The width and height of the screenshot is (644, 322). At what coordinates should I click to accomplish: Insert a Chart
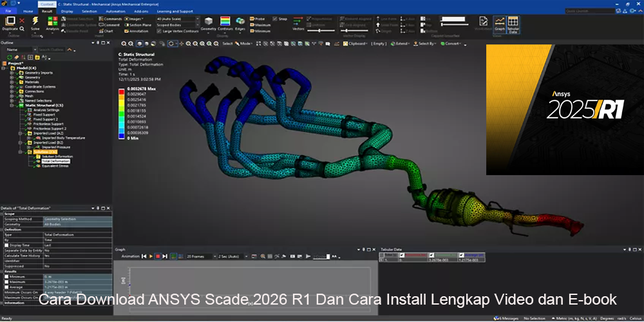(x=106, y=31)
